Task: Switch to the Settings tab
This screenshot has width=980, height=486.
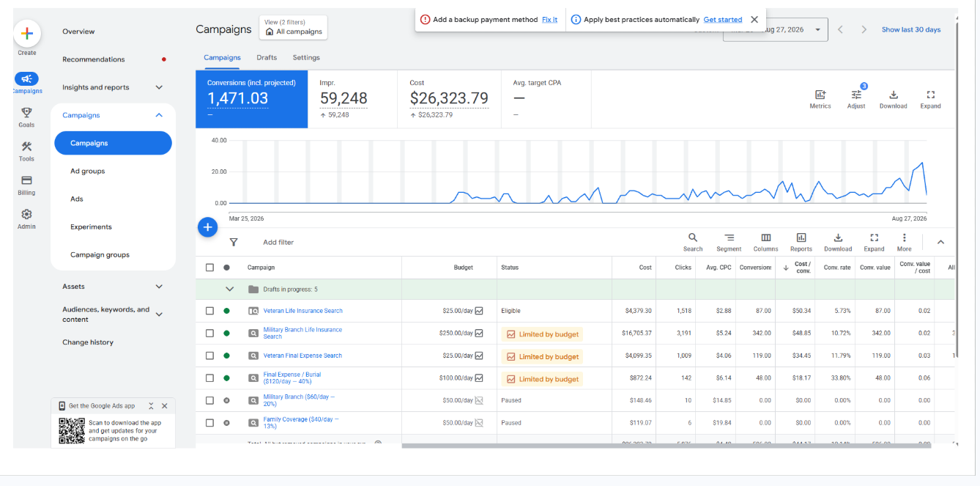Action: (306, 57)
